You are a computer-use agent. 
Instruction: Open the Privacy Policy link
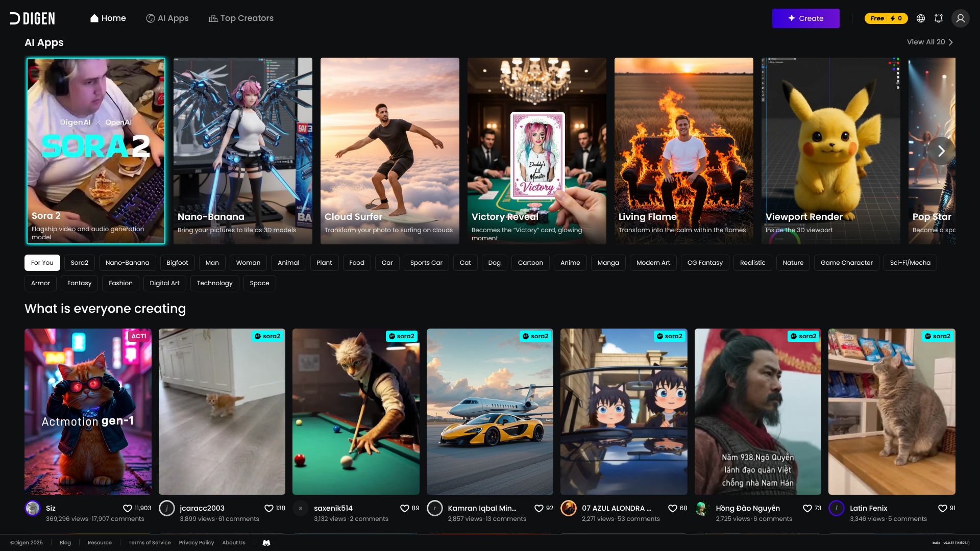[x=197, y=543]
